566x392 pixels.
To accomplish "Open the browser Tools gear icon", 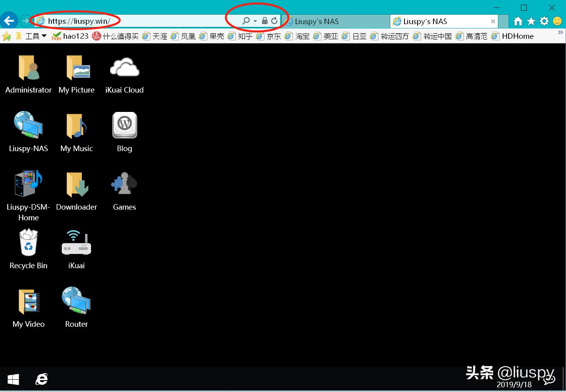I will (544, 21).
